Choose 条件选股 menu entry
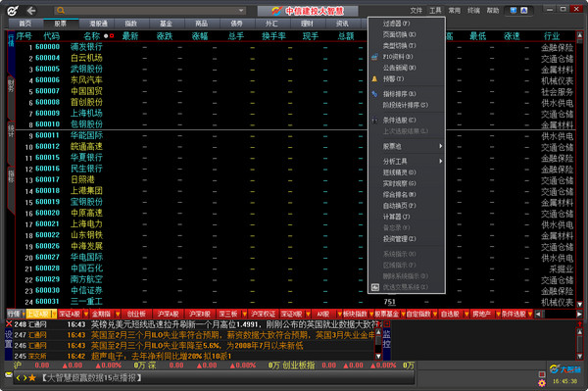 pos(407,121)
